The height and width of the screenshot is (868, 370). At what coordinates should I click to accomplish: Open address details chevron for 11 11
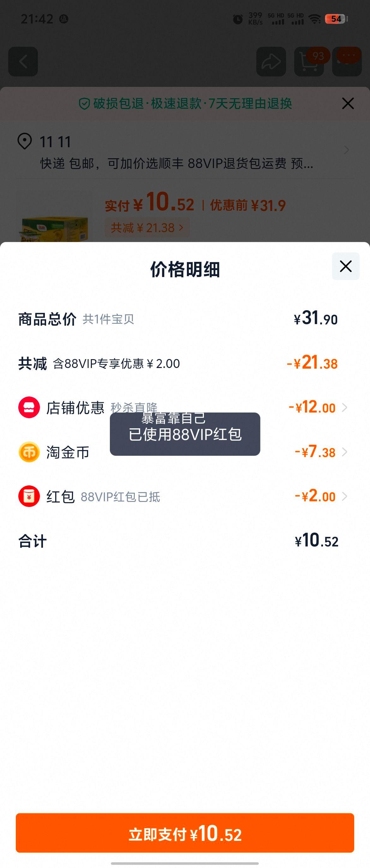coord(346,150)
